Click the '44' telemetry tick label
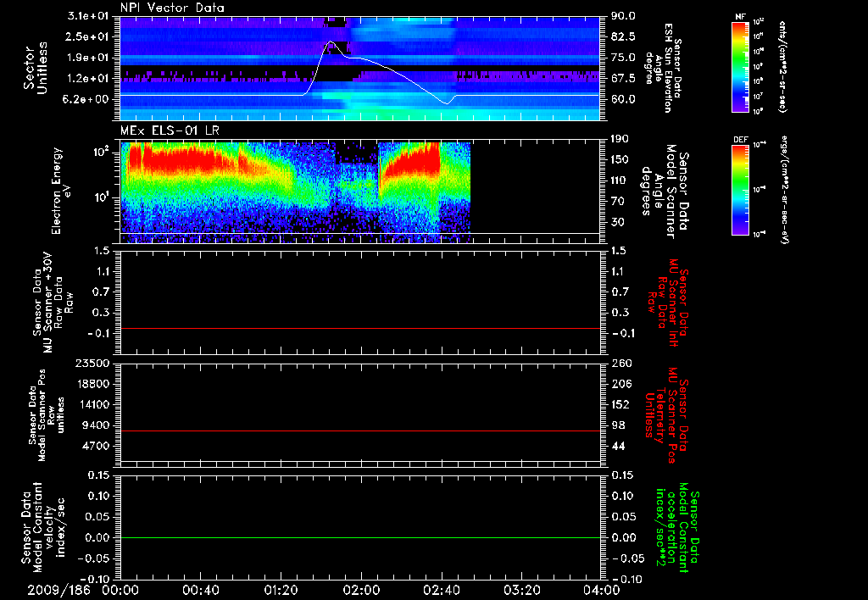868x600 pixels. click(x=617, y=446)
